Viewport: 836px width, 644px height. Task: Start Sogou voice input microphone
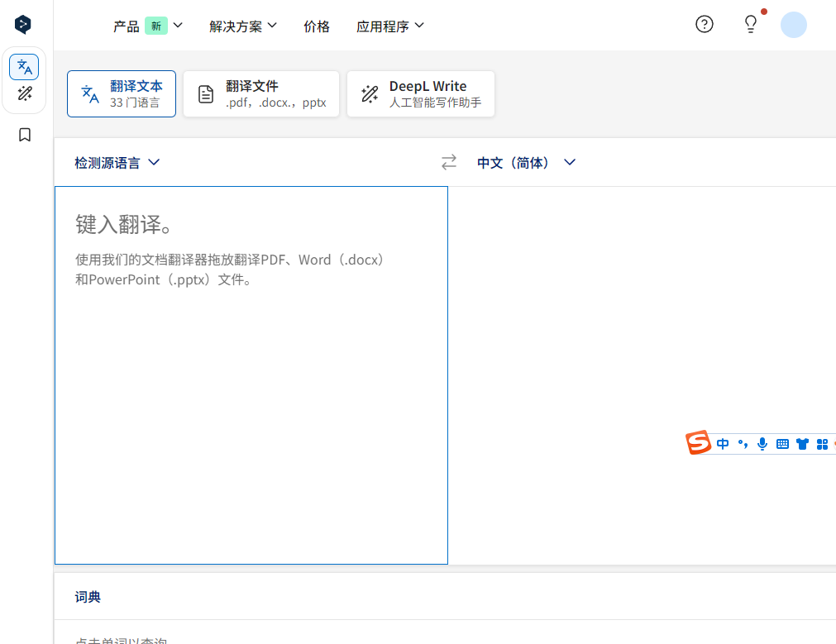coord(762,444)
